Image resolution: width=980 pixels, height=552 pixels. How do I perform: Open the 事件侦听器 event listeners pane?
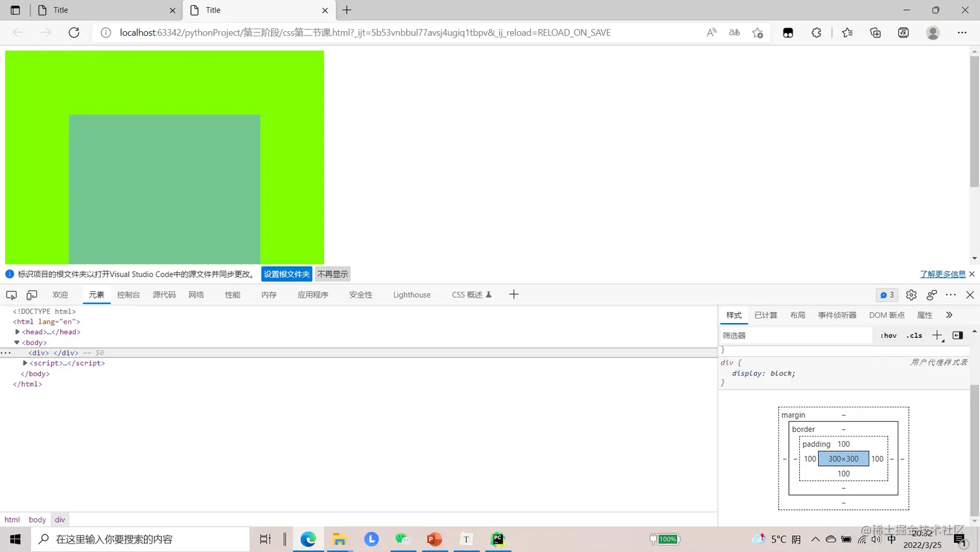(837, 315)
